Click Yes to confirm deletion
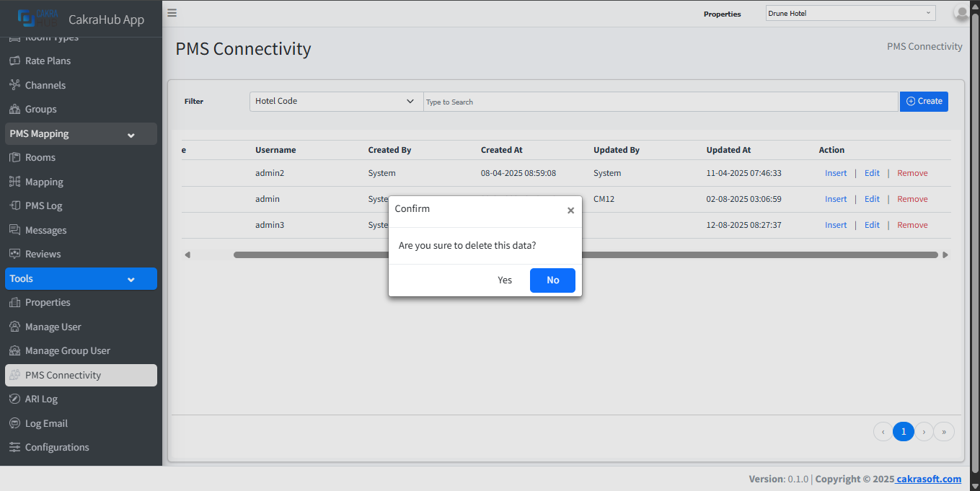Viewport: 980px width, 491px height. (x=505, y=280)
